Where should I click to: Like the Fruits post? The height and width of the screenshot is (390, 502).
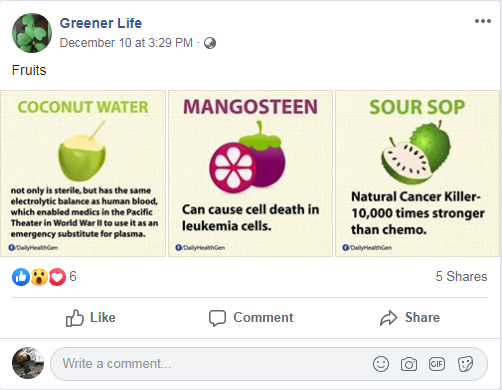91,318
